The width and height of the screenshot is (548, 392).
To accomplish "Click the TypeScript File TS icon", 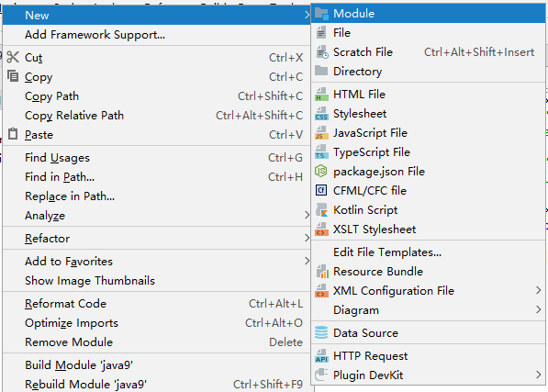I will pyautogui.click(x=321, y=152).
